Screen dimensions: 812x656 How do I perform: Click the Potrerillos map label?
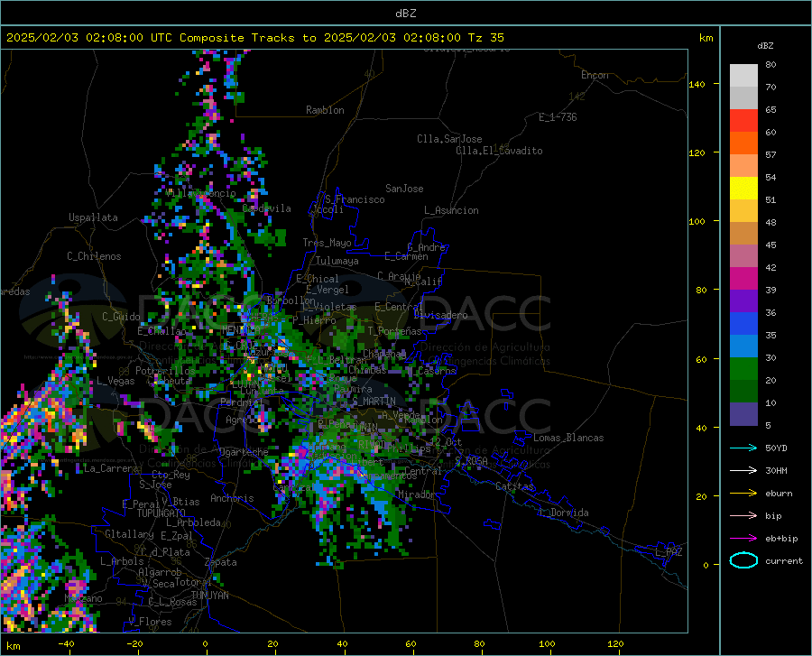[165, 371]
